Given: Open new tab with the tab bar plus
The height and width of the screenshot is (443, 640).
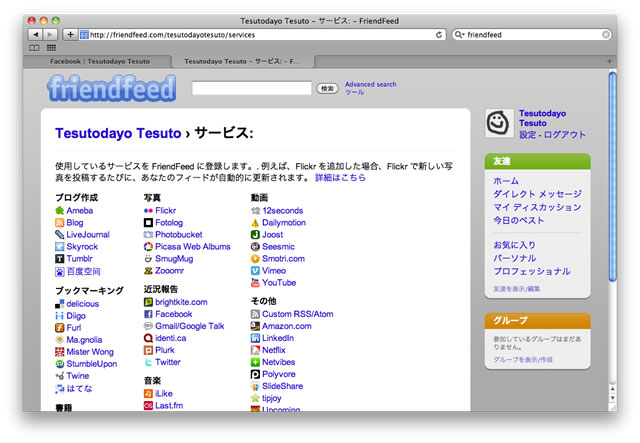Looking at the screenshot, I should 609,61.
